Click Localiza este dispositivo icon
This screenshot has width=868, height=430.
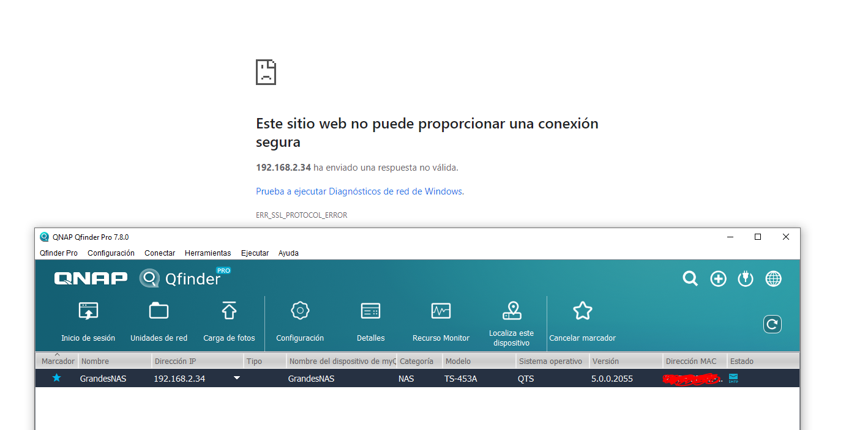point(511,311)
